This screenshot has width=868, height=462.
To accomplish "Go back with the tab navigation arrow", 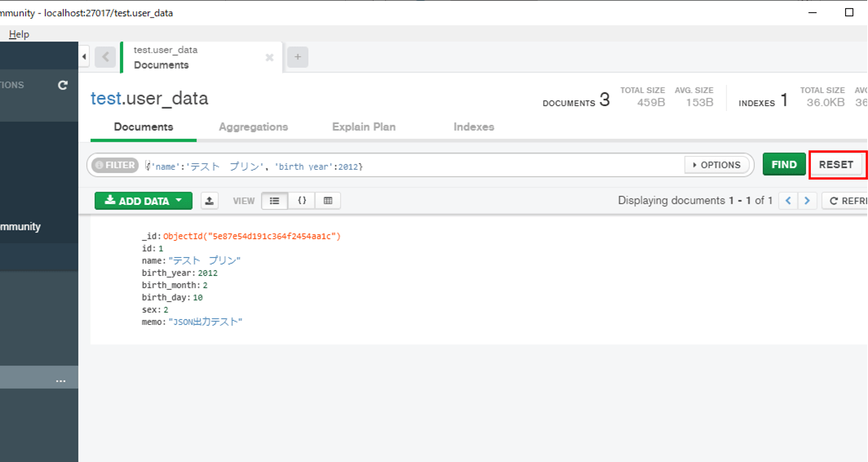I will click(x=105, y=57).
